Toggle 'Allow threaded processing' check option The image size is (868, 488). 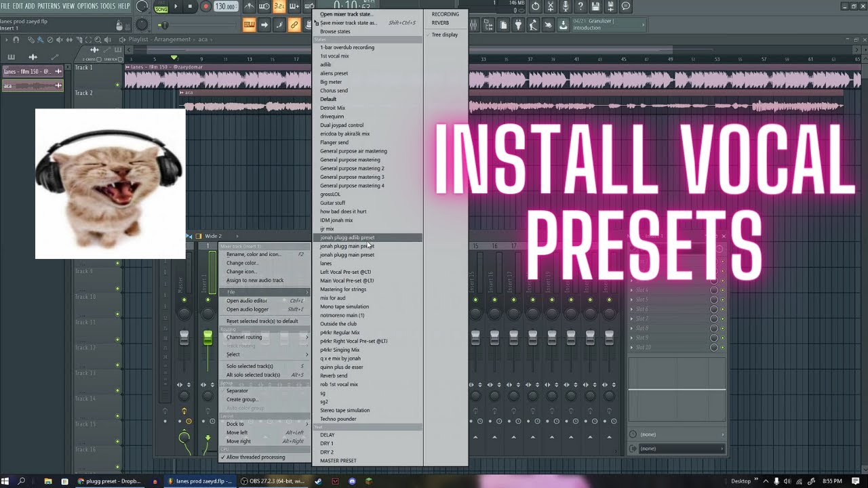click(264, 457)
